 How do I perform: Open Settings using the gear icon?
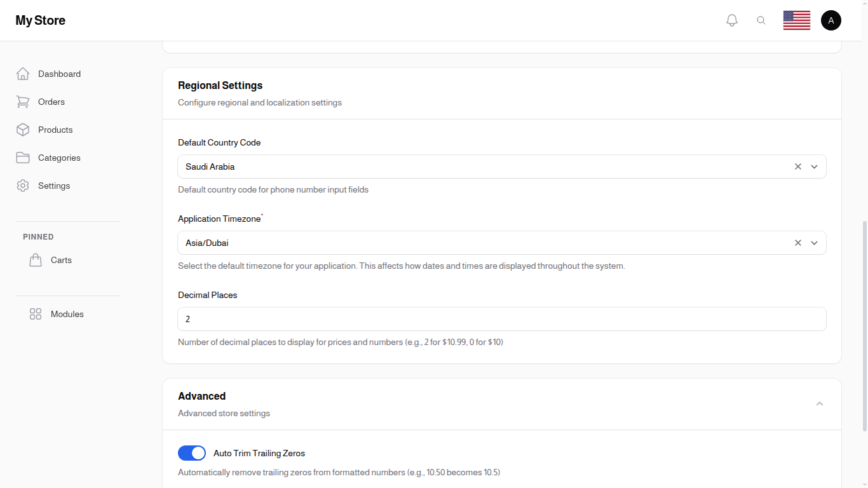coord(23,186)
